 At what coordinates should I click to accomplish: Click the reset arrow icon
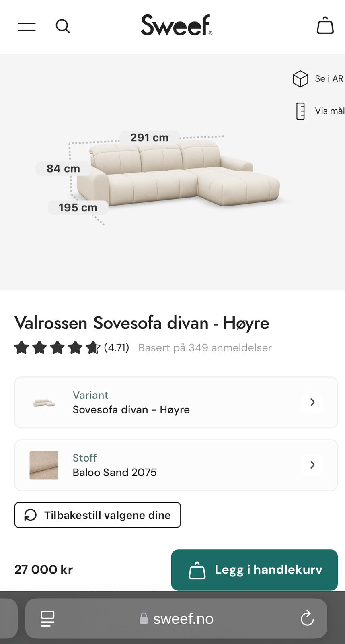pyautogui.click(x=31, y=515)
